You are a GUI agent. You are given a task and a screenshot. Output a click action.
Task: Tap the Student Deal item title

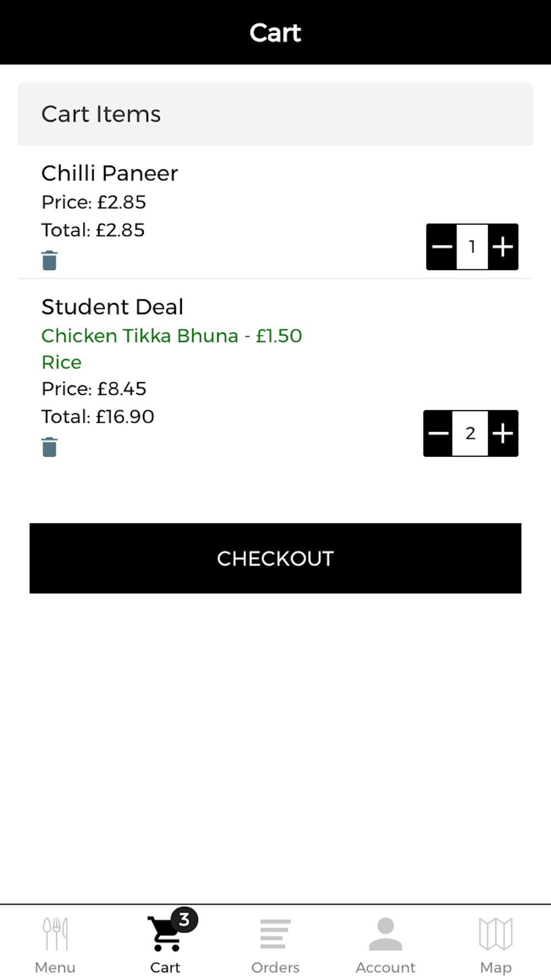(112, 306)
